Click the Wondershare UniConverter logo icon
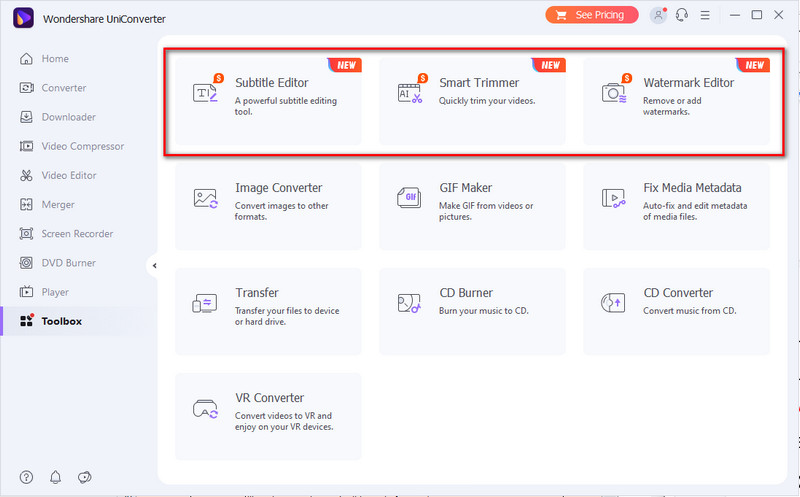This screenshot has height=497, width=800. pos(23,18)
